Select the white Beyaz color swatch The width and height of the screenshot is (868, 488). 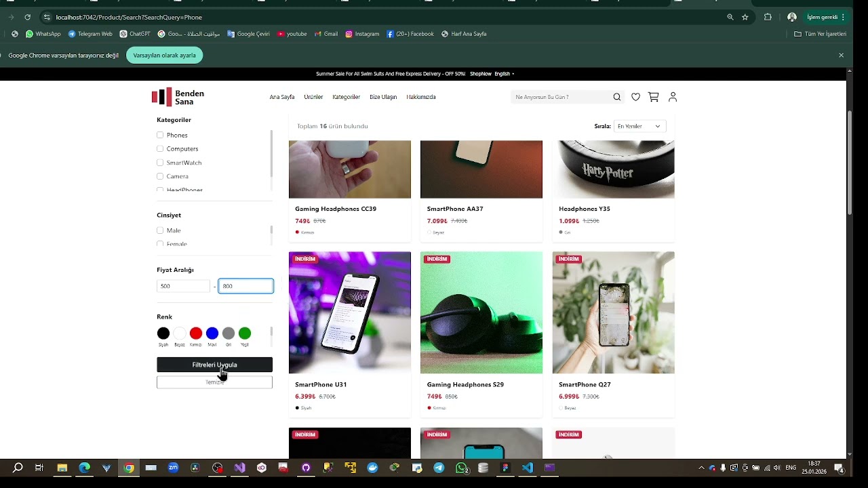coord(180,333)
